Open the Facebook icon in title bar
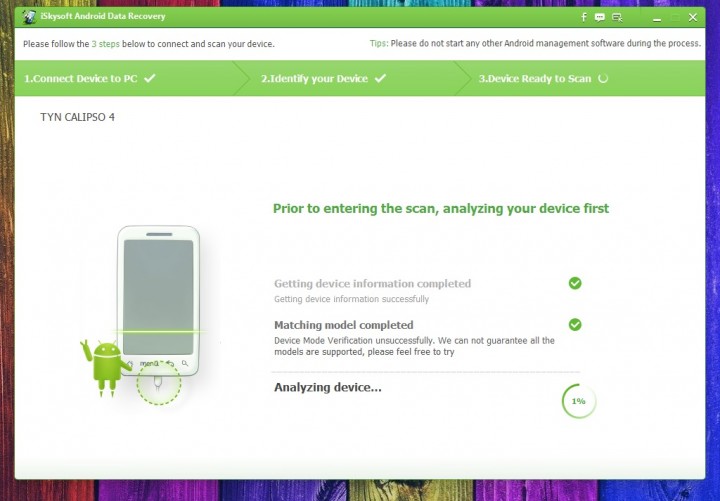Viewport: 720px width, 501px height. point(583,17)
